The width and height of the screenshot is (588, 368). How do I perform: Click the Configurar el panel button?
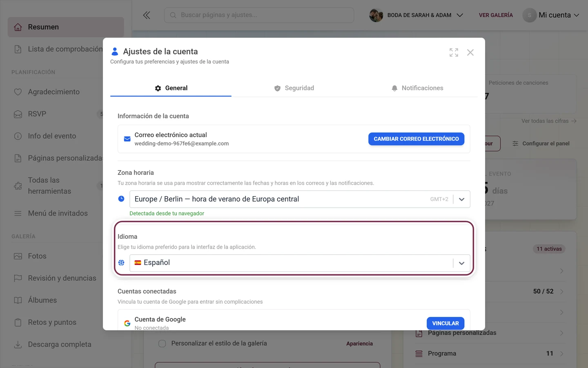point(541,144)
